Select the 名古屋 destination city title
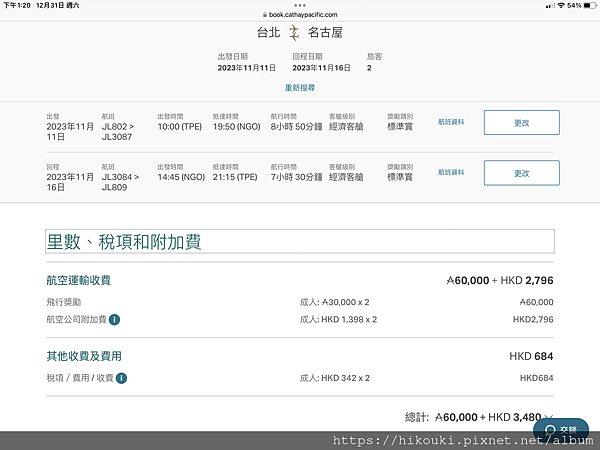This screenshot has height=450, width=600. 325,33
